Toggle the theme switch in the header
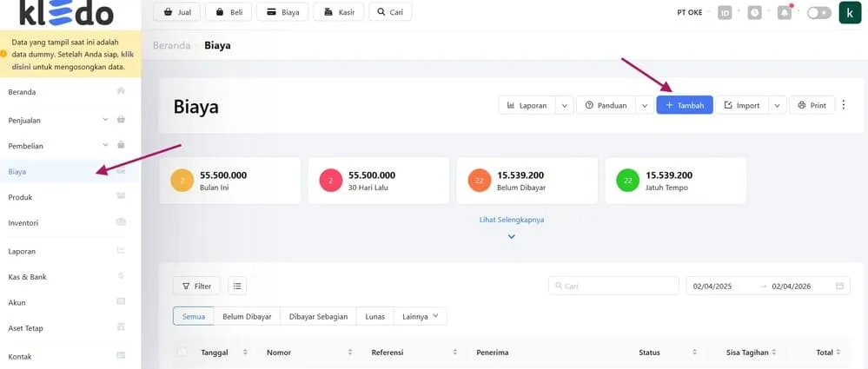This screenshot has width=868, height=369. [818, 13]
